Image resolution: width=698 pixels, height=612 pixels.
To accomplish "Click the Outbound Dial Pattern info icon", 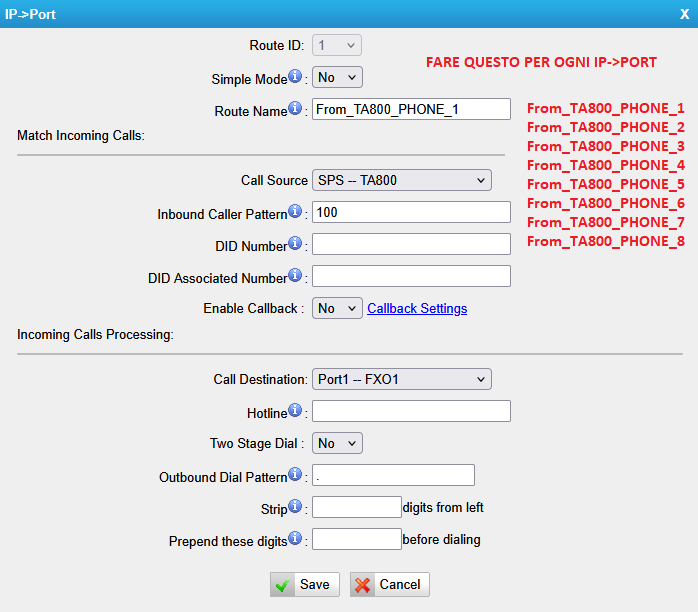I will pos(296,474).
